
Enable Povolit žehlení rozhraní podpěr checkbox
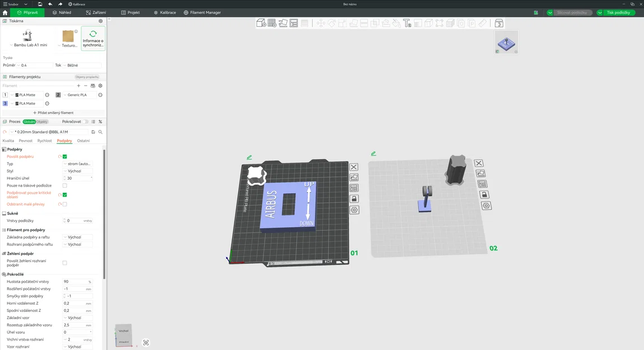click(x=65, y=263)
